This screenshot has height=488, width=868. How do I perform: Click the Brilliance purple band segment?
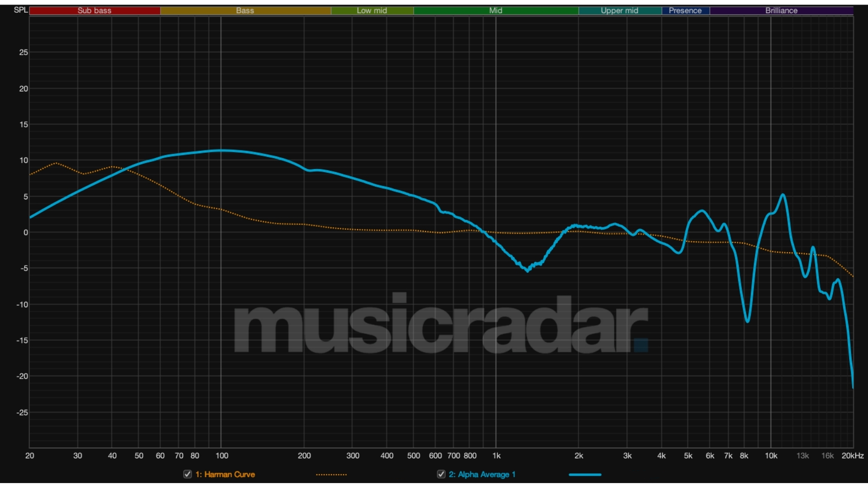[781, 10]
